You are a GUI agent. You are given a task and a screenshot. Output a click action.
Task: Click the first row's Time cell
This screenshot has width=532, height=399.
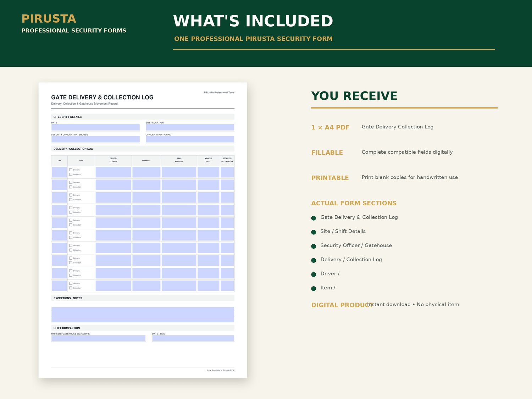(59, 172)
